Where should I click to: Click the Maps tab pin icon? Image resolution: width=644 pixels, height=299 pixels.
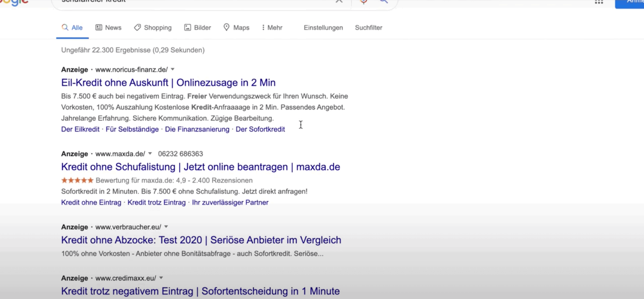pyautogui.click(x=226, y=27)
